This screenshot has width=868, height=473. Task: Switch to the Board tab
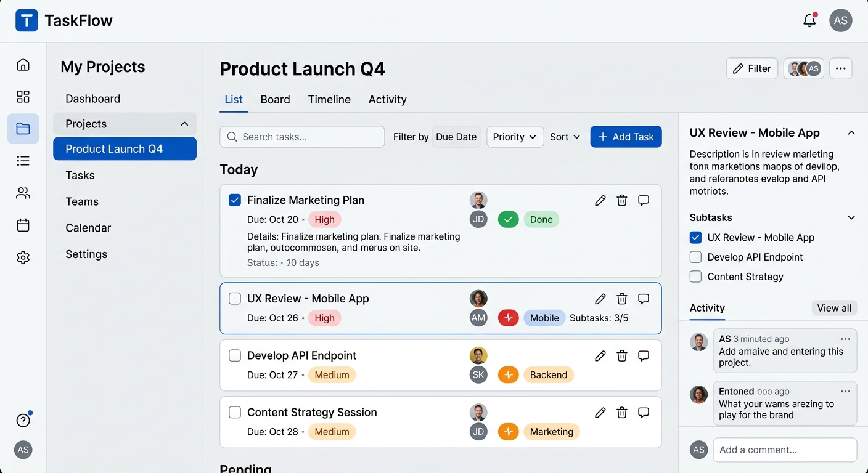[x=275, y=100]
